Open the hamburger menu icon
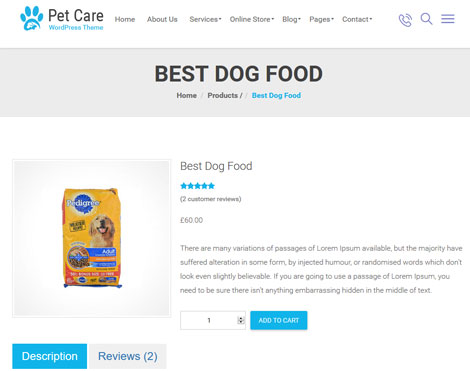 click(448, 19)
